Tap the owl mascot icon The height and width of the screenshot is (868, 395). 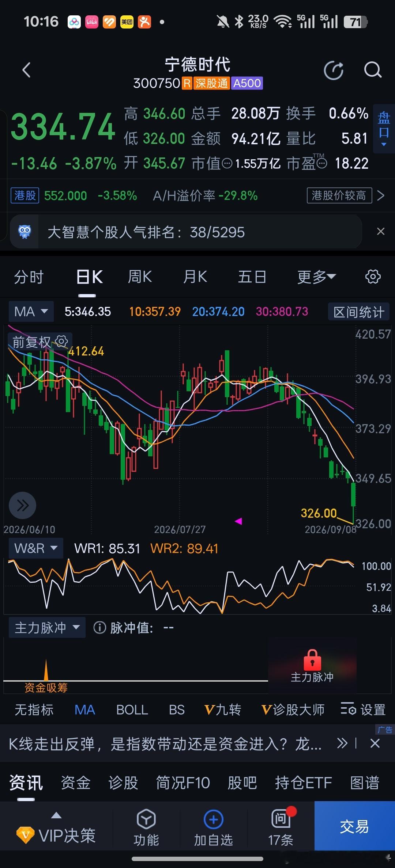click(25, 232)
